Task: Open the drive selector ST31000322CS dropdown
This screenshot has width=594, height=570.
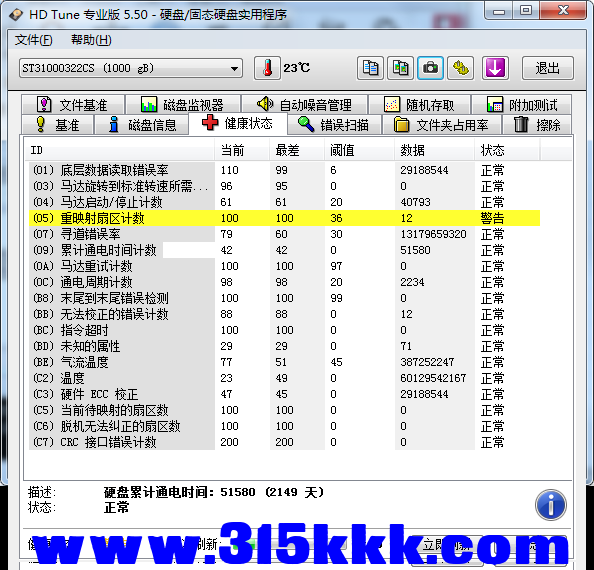Action: 131,68
